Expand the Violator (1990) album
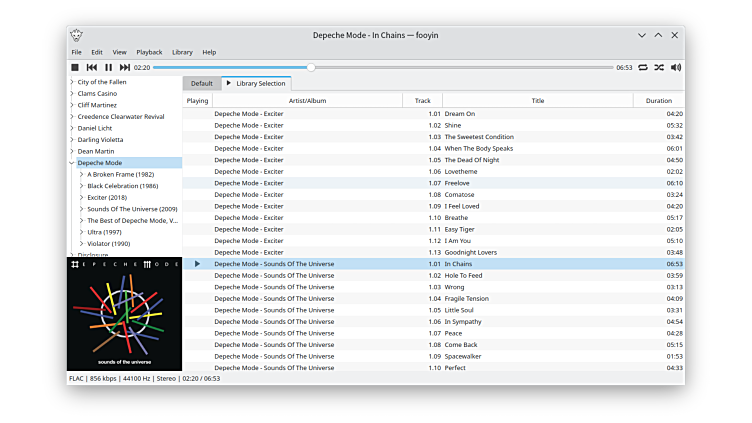 81,243
